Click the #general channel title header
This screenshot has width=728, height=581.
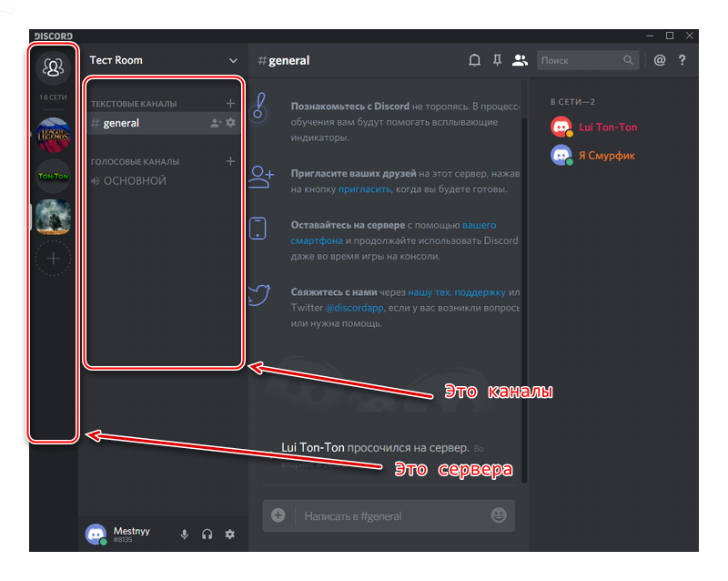pos(284,60)
